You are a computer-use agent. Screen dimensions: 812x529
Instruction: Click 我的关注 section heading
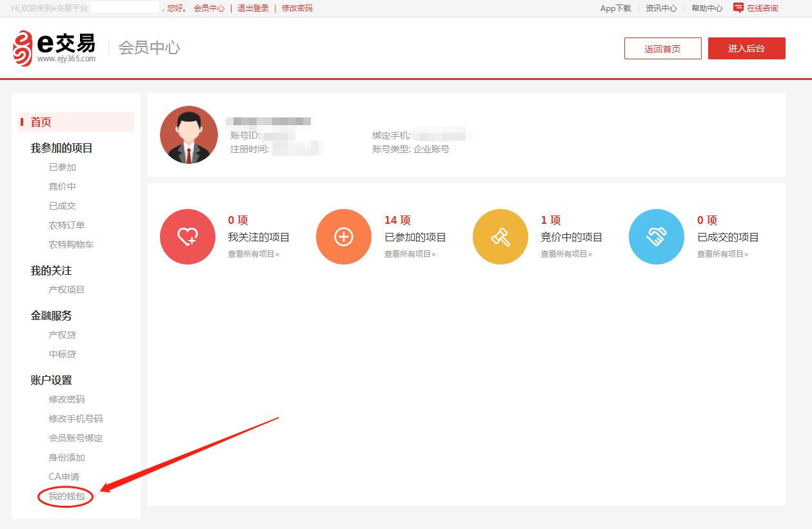(x=52, y=270)
